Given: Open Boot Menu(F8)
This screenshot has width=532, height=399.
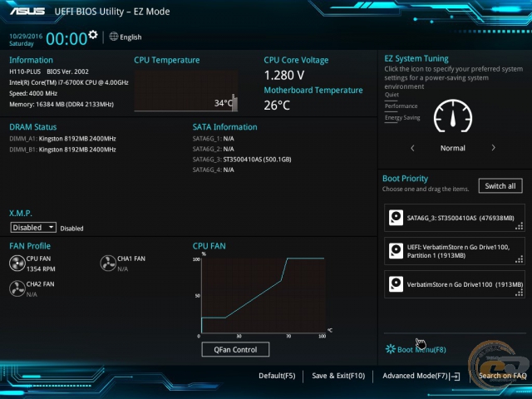Looking at the screenshot, I should pyautogui.click(x=421, y=349).
